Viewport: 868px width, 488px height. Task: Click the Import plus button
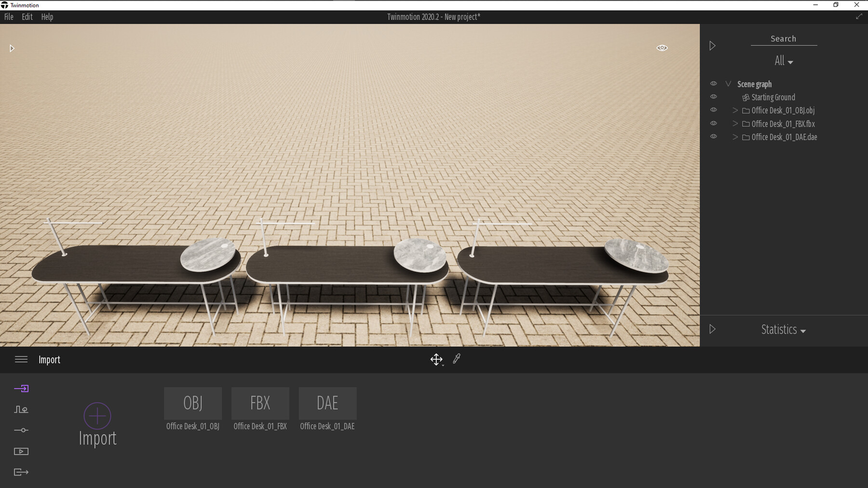(x=97, y=415)
